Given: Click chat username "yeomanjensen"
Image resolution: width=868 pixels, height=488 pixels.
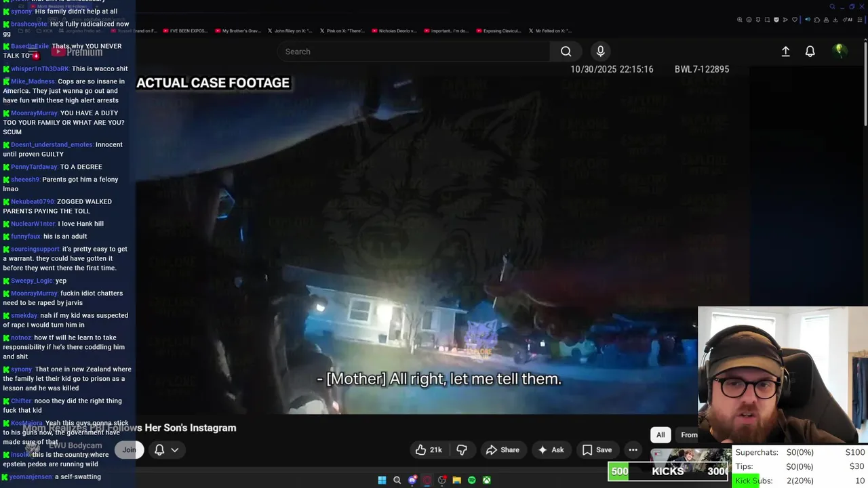Looking at the screenshot, I should click(x=31, y=476).
